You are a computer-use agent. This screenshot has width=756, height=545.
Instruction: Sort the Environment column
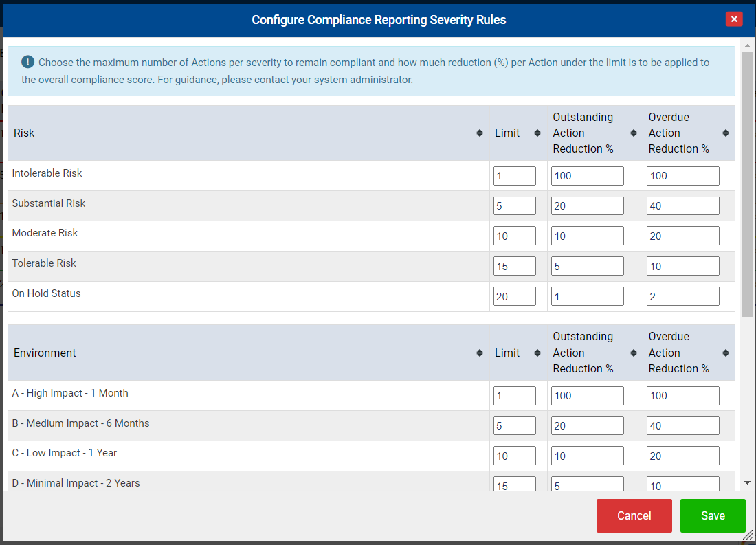click(479, 353)
